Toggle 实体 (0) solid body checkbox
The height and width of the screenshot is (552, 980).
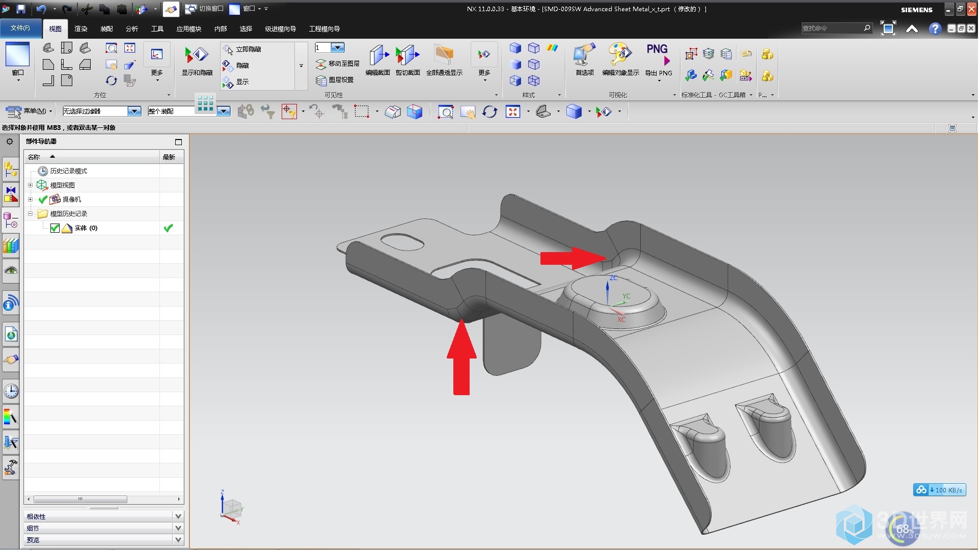55,229
